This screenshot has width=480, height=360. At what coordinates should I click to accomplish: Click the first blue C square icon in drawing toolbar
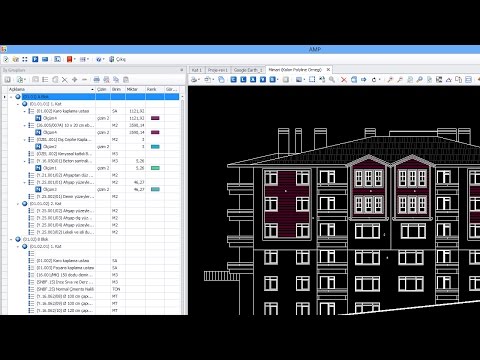[234, 80]
